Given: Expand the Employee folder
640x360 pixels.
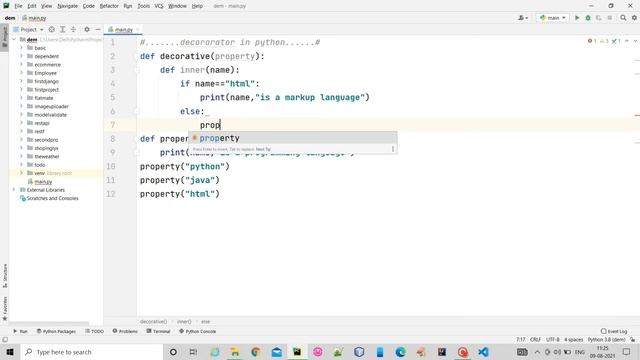Looking at the screenshot, I should pyautogui.click(x=21, y=73).
